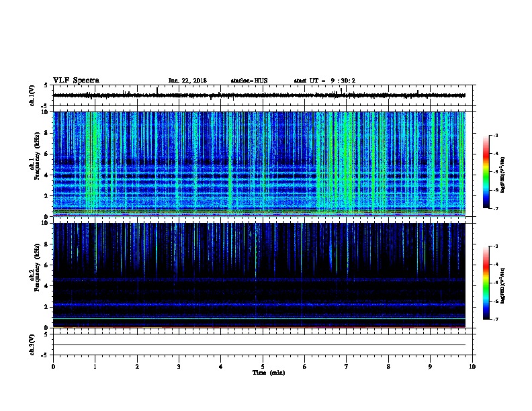Click the "-5" tick on ch.2 colorbar
The image size is (532, 411).
(x=495, y=283)
